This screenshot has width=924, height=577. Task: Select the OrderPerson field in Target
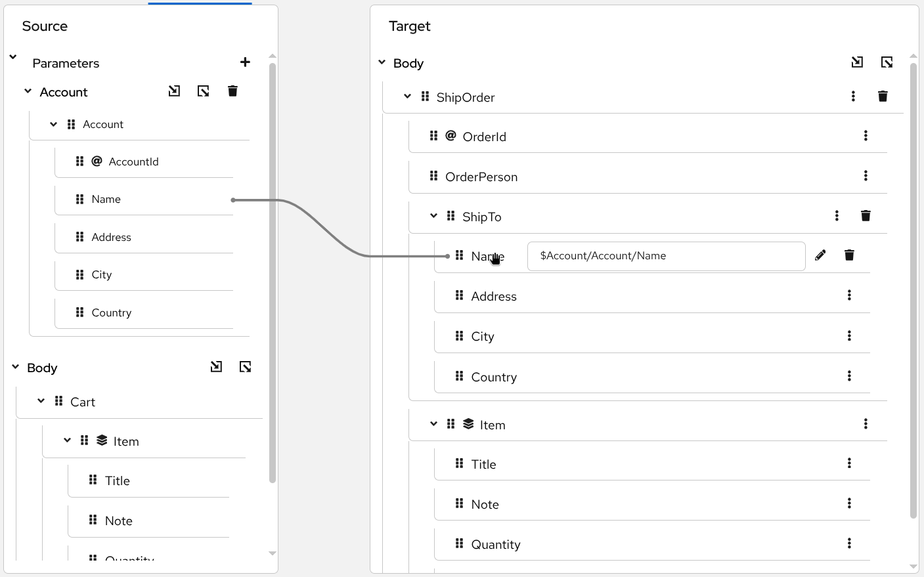click(481, 177)
